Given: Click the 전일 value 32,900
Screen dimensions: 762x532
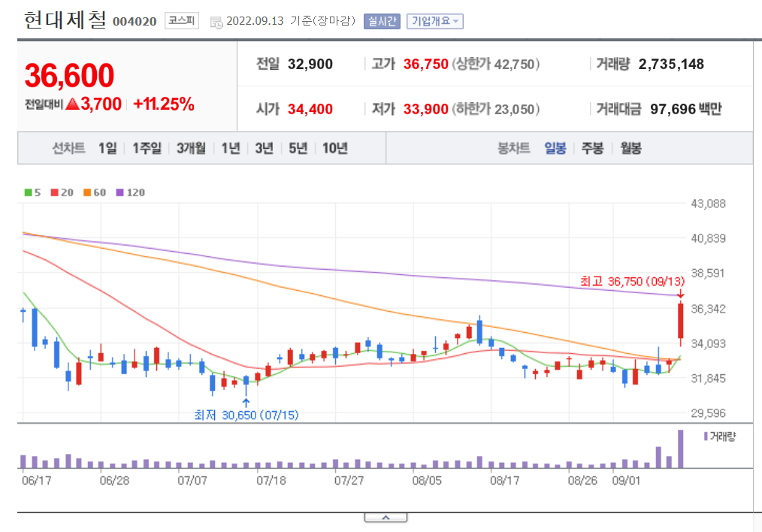Looking at the screenshot, I should 310,64.
